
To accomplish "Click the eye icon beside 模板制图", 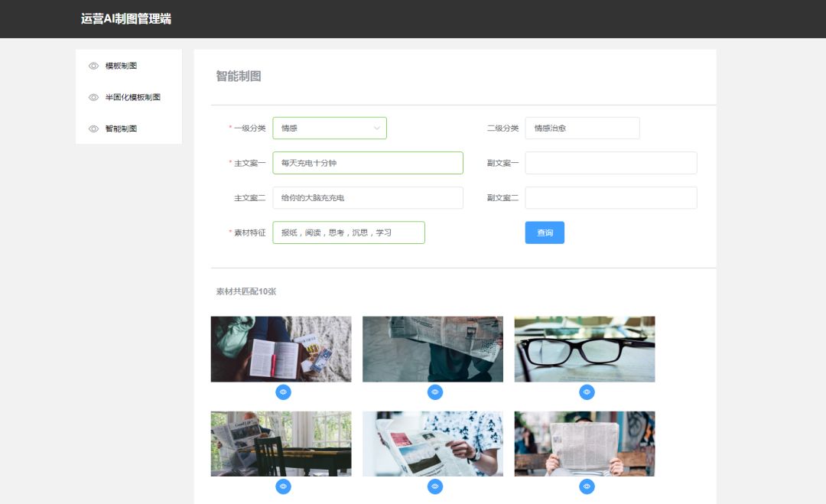I will (x=94, y=66).
